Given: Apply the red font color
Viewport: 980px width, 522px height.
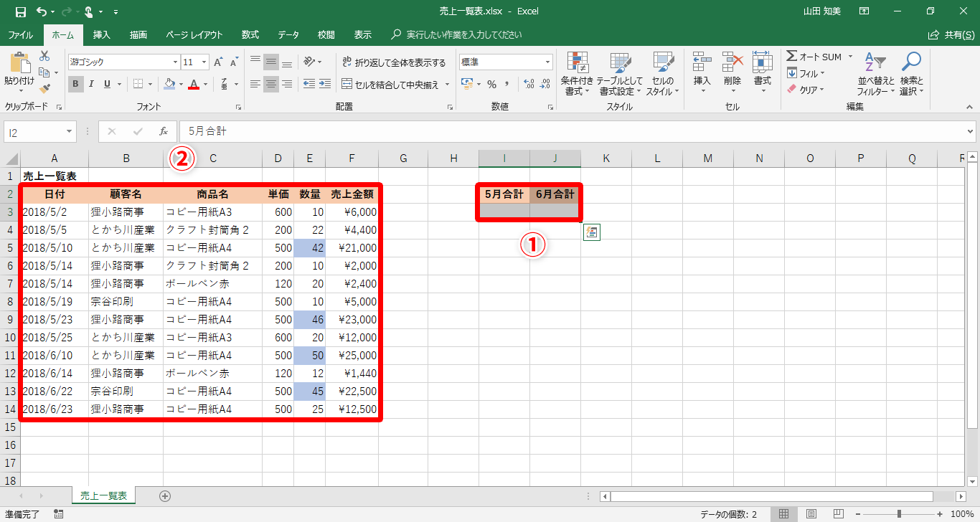Looking at the screenshot, I should [193, 84].
